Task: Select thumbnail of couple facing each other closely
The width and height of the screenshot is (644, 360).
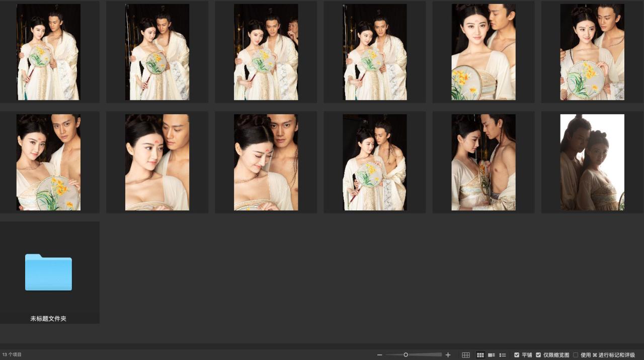Action: 483,162
